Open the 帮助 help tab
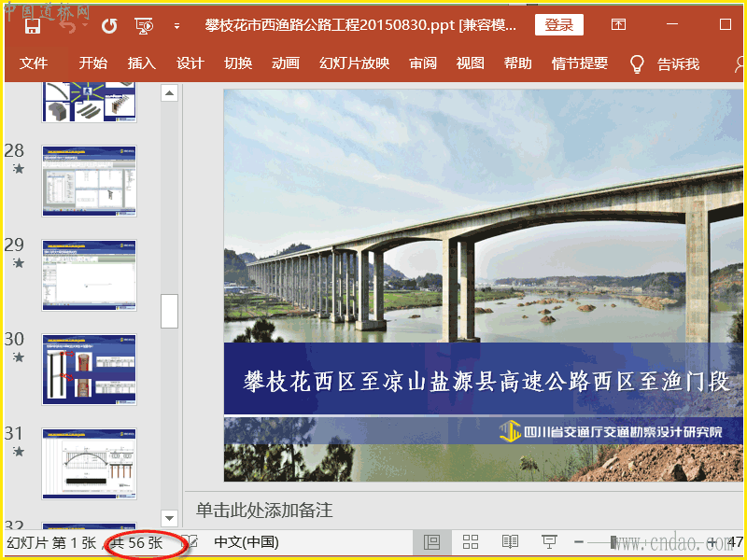This screenshot has width=747, height=560. point(518,63)
